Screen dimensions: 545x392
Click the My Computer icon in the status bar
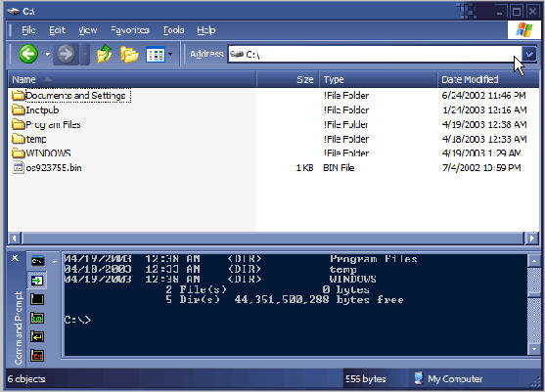coord(419,378)
